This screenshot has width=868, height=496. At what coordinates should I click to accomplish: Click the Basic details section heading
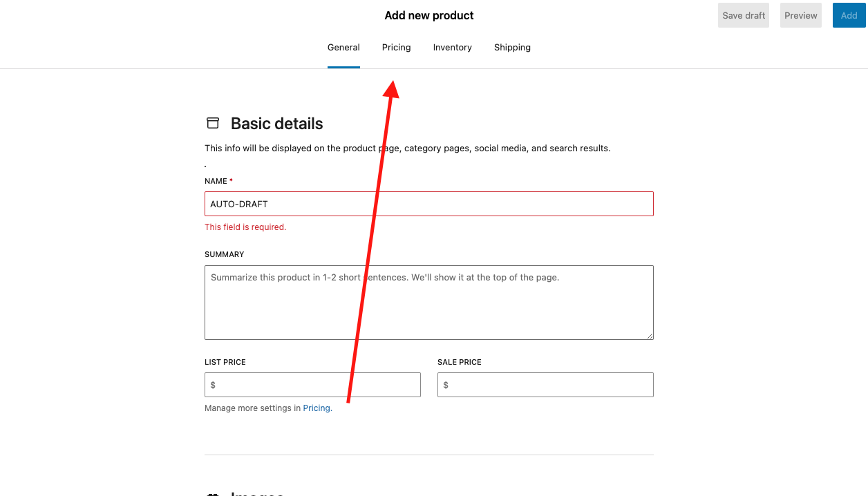tap(276, 124)
